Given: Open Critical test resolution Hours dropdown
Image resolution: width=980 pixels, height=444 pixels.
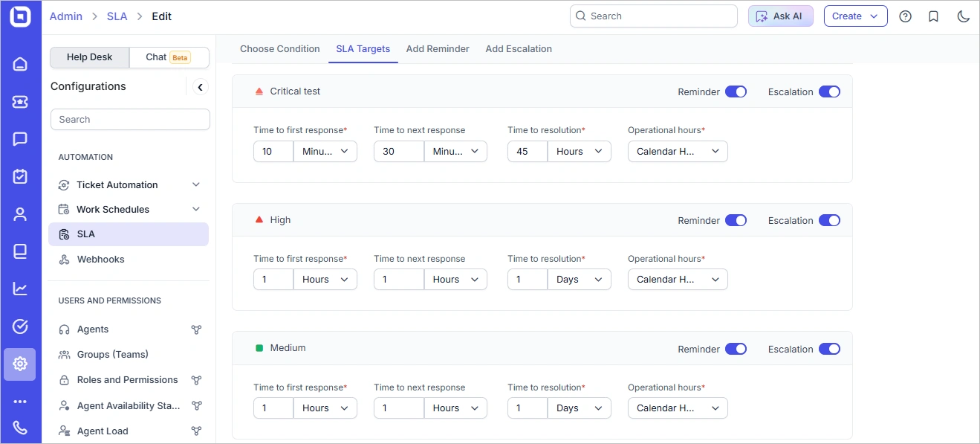Looking at the screenshot, I should pyautogui.click(x=580, y=151).
